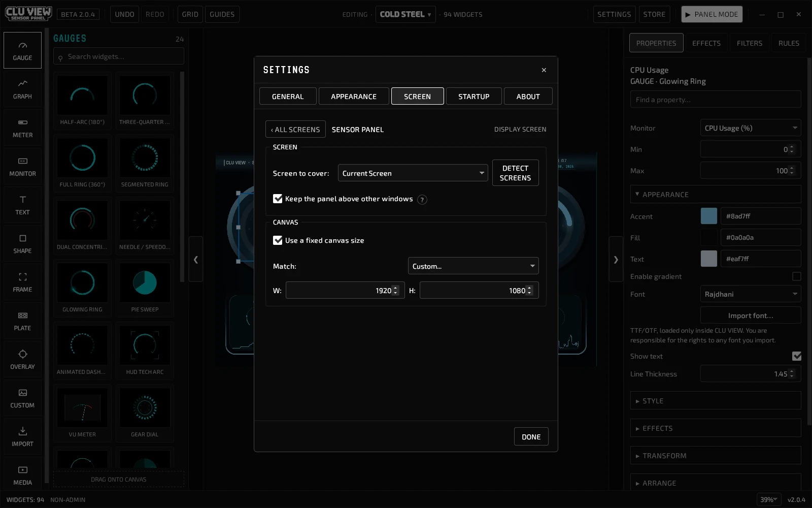Click the Detect Screens button
812x508 pixels.
click(x=516, y=173)
